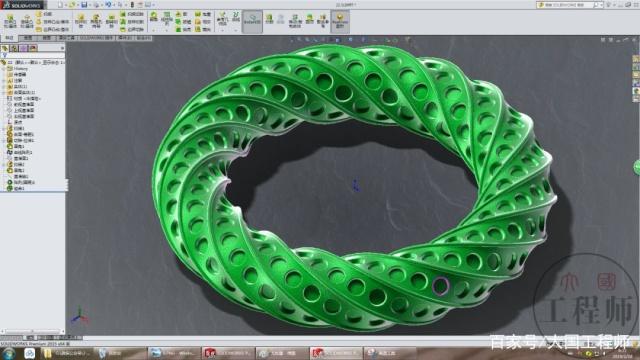Switch to the Features ribbon tab

pyautogui.click(x=9, y=38)
